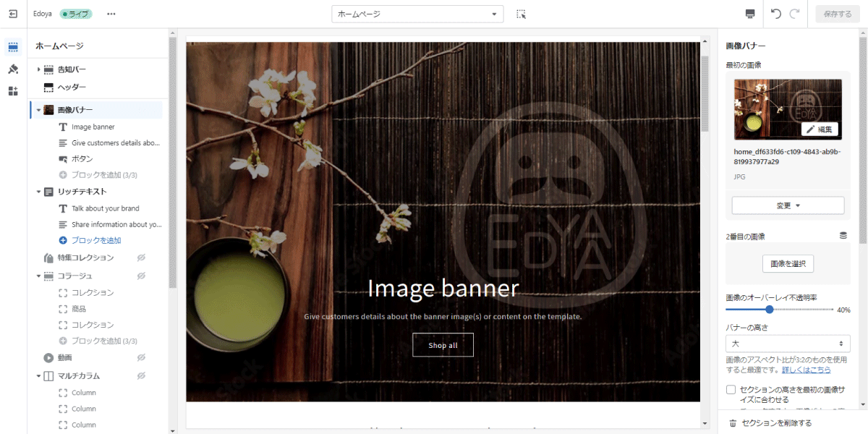Click ブロックを追加 under リッチテキスト
The image size is (868, 434).
click(96, 240)
